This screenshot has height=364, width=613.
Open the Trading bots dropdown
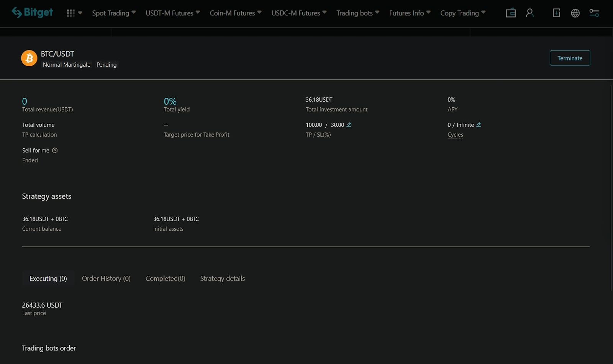(x=357, y=13)
